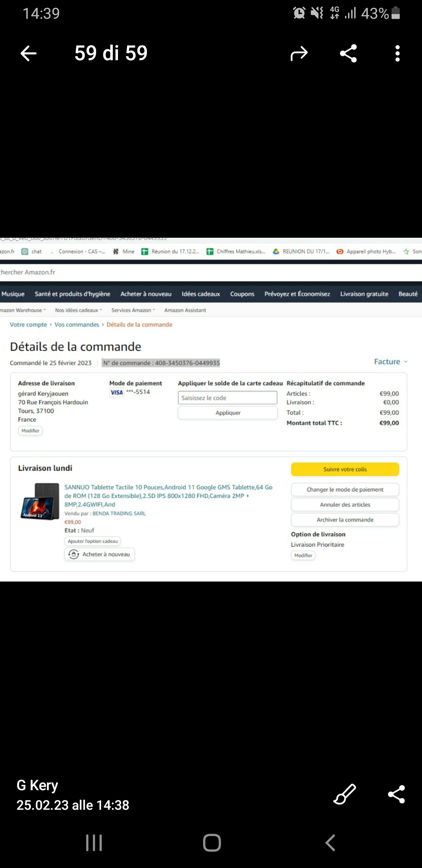
Task: Open Idées cadeaux nav item
Action: (x=201, y=294)
